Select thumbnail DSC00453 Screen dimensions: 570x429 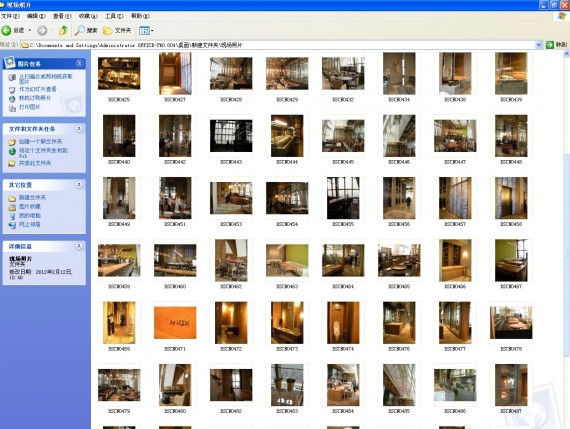pos(231,198)
